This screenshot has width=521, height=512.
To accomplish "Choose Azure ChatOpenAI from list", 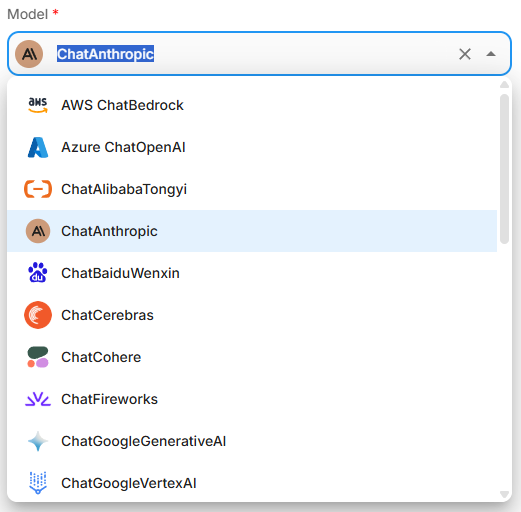I will coord(252,147).
